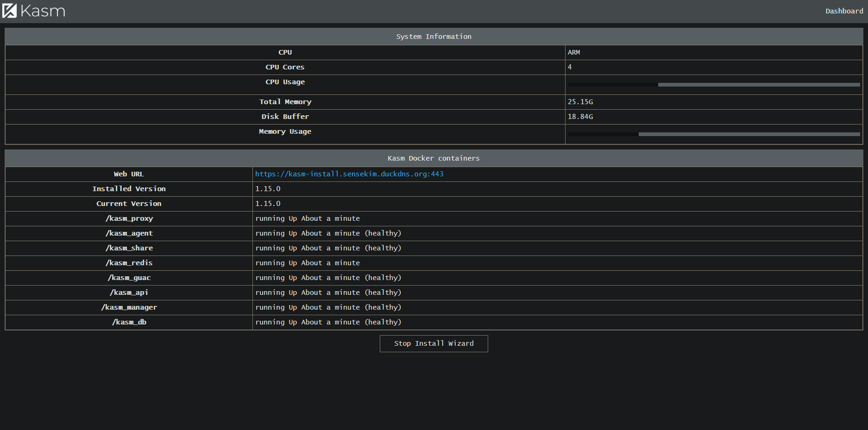Select the CPU row label

click(x=285, y=52)
